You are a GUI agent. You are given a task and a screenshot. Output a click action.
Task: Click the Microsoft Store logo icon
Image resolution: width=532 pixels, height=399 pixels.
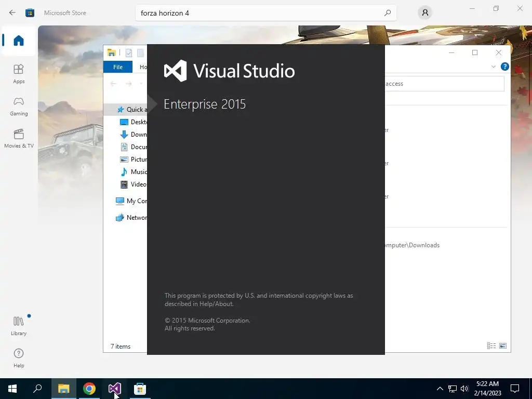click(30, 13)
